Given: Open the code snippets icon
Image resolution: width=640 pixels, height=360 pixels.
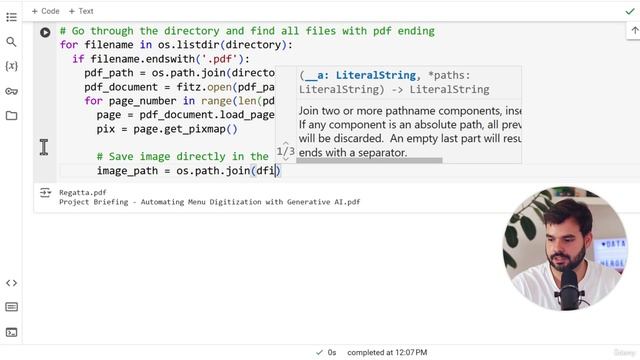Looking at the screenshot, I should [x=11, y=283].
